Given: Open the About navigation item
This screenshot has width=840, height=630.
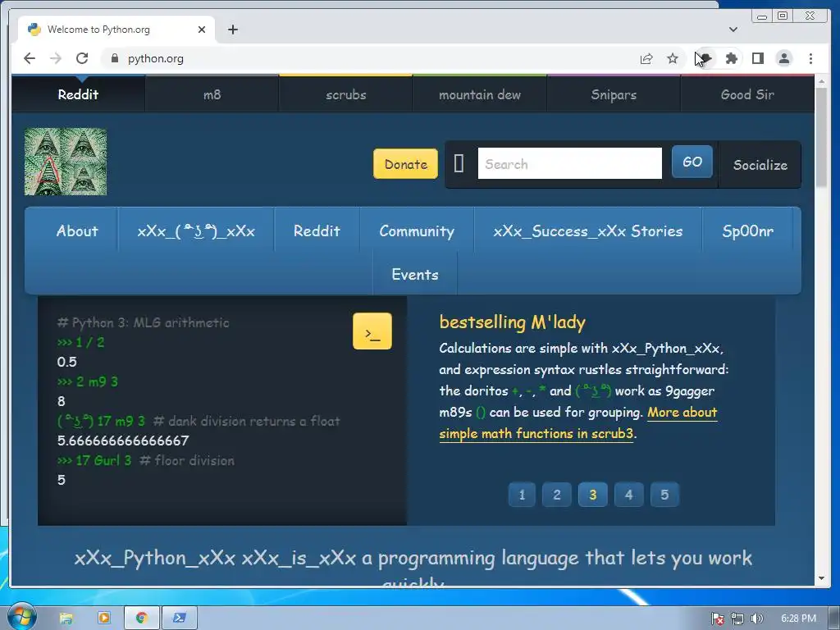Looking at the screenshot, I should pyautogui.click(x=77, y=231).
